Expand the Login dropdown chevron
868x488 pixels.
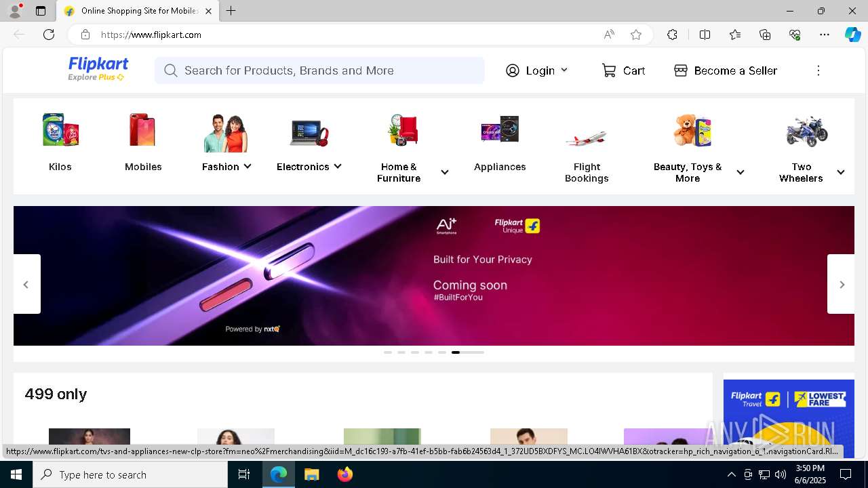tap(564, 70)
